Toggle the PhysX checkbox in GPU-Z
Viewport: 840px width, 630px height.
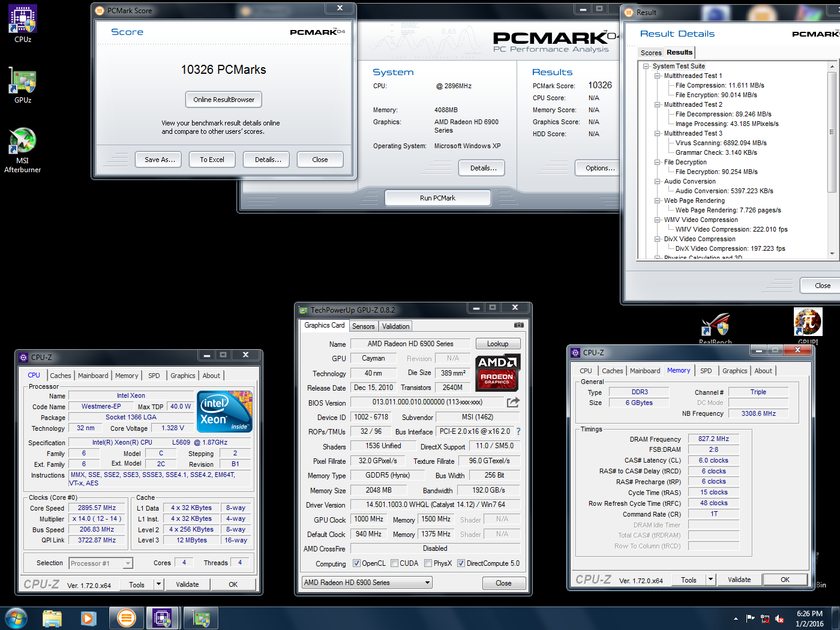coord(428,563)
